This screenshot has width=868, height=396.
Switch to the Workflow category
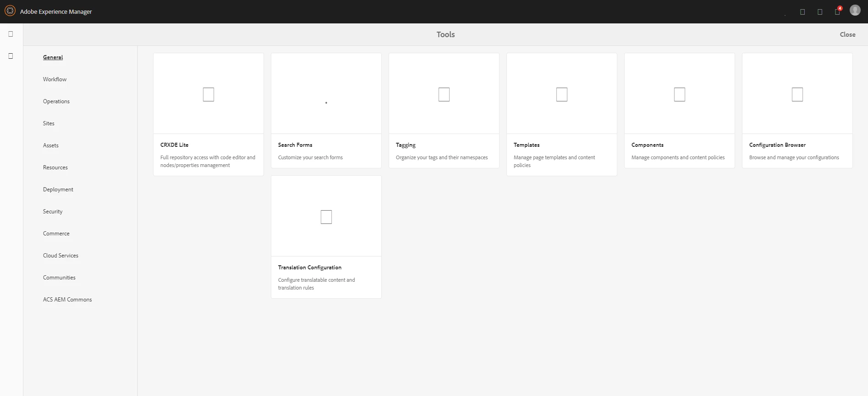coord(55,79)
